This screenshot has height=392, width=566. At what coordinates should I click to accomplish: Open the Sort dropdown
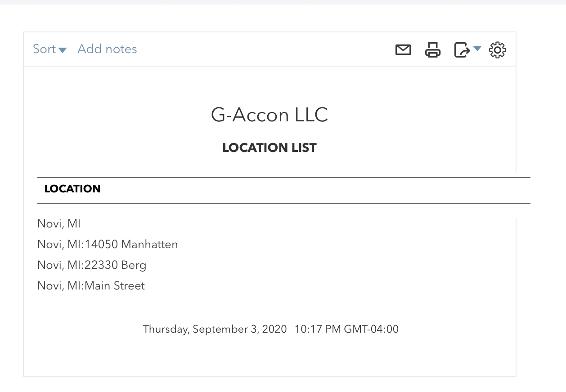[44, 49]
